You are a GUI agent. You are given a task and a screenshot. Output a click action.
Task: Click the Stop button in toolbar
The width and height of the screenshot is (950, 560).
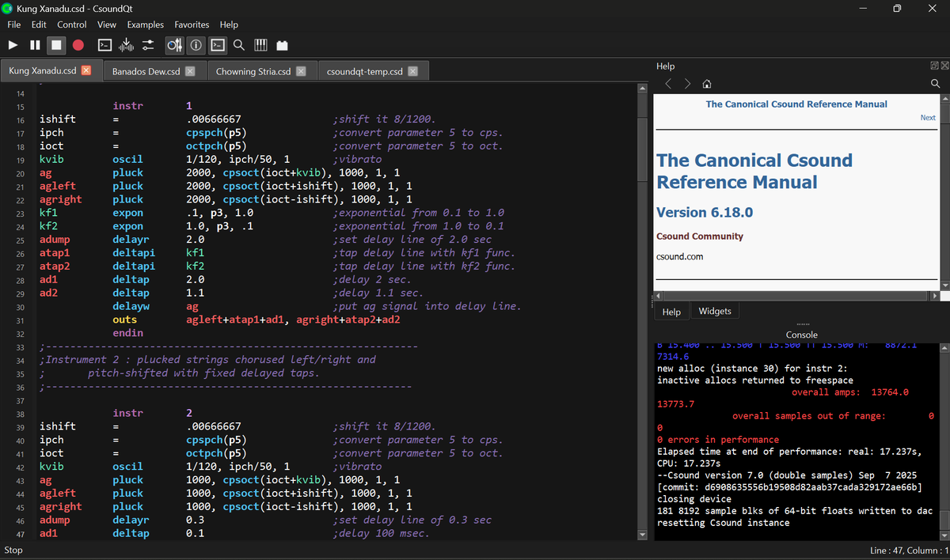pos(56,45)
